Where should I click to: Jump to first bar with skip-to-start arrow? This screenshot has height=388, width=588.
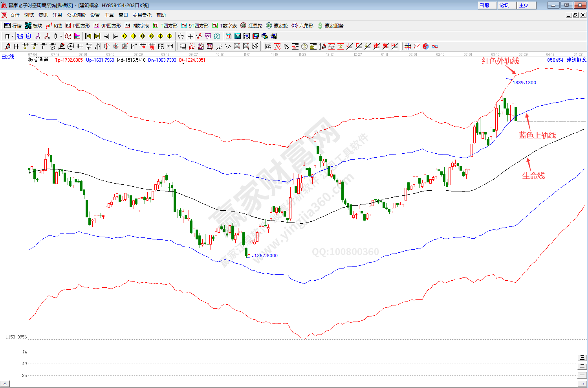88,36
